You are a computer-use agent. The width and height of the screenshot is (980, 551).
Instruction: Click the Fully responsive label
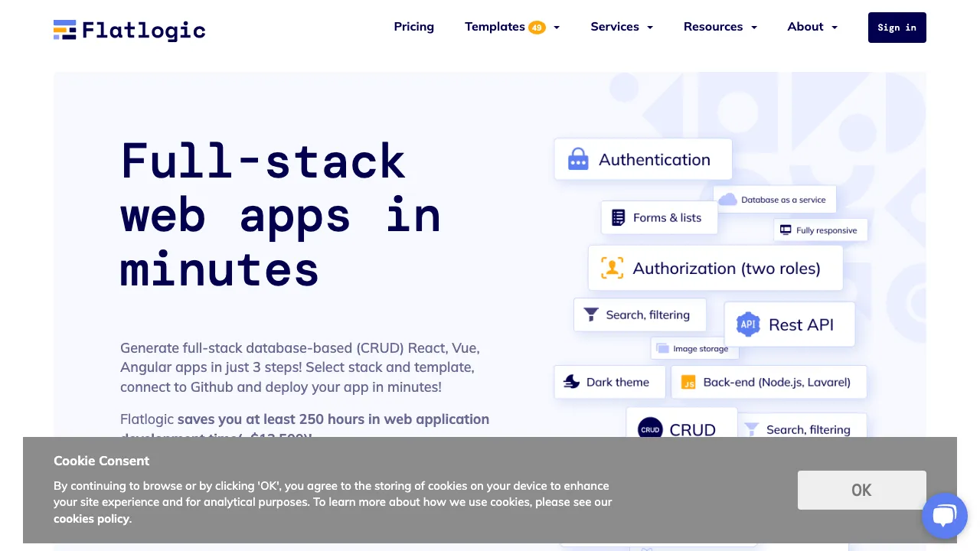tap(827, 230)
